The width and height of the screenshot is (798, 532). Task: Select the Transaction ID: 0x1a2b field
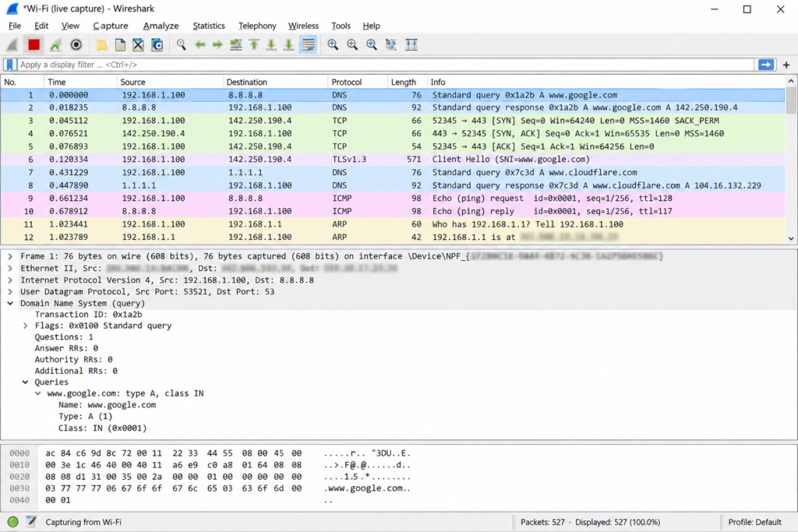(88, 315)
